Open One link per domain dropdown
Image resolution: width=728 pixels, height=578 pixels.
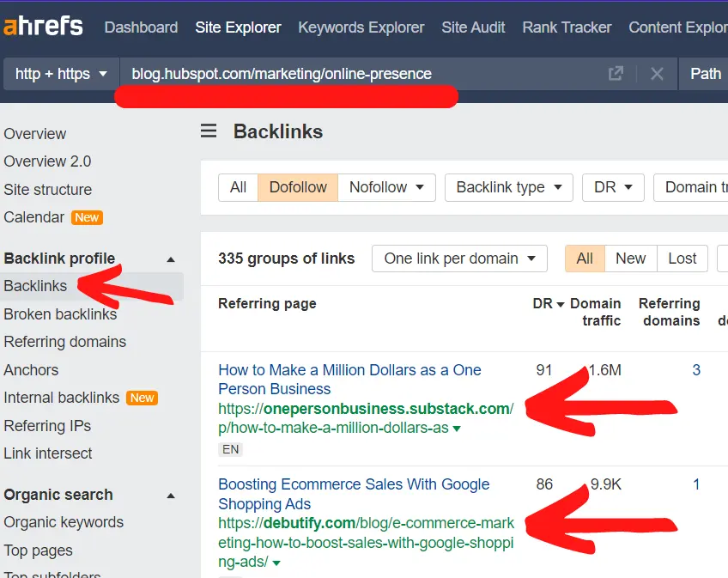click(459, 259)
